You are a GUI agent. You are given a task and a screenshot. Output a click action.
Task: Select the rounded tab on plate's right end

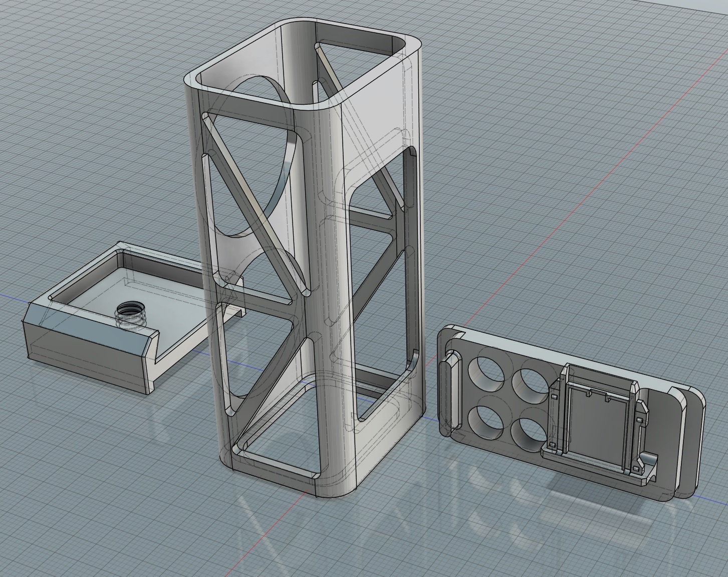coord(691,441)
